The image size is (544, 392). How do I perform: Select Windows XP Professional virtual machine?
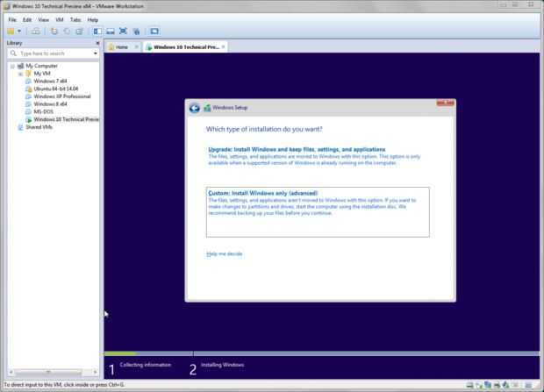click(62, 96)
